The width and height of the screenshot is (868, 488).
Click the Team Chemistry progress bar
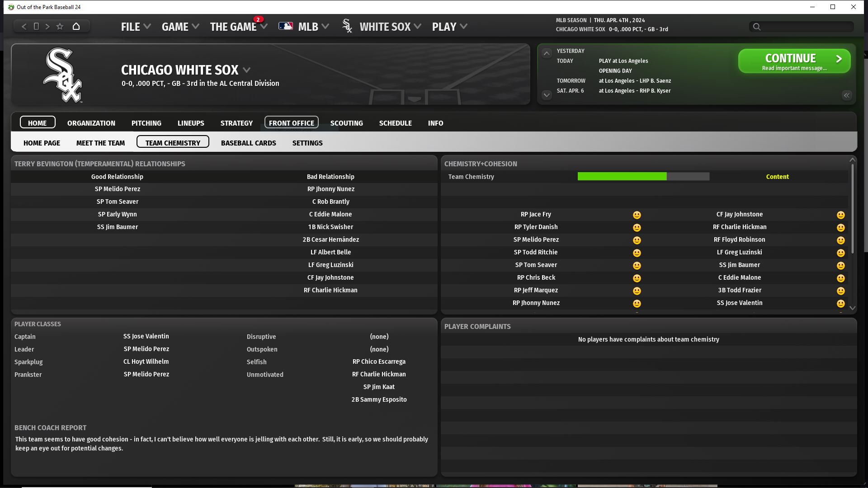(x=643, y=177)
